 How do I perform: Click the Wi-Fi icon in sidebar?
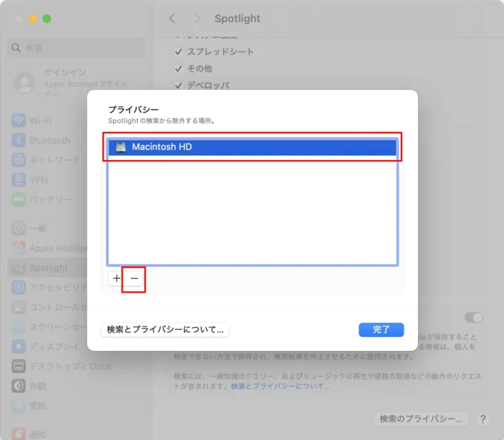click(18, 121)
